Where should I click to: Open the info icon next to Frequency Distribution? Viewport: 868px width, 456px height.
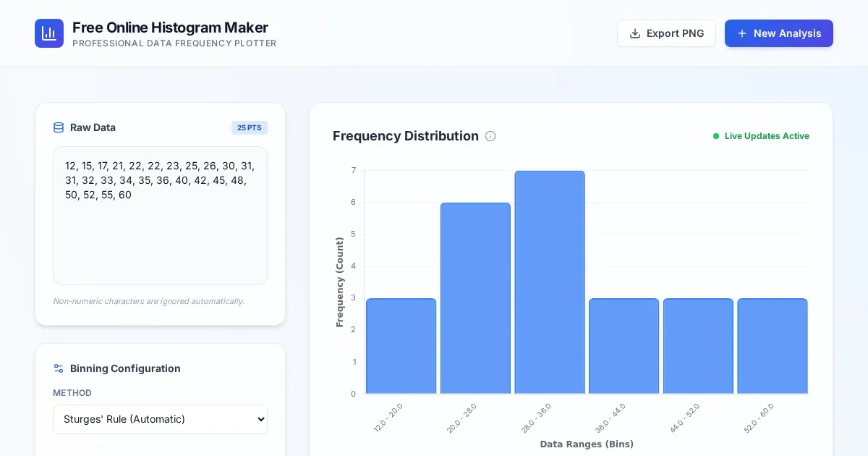[490, 136]
